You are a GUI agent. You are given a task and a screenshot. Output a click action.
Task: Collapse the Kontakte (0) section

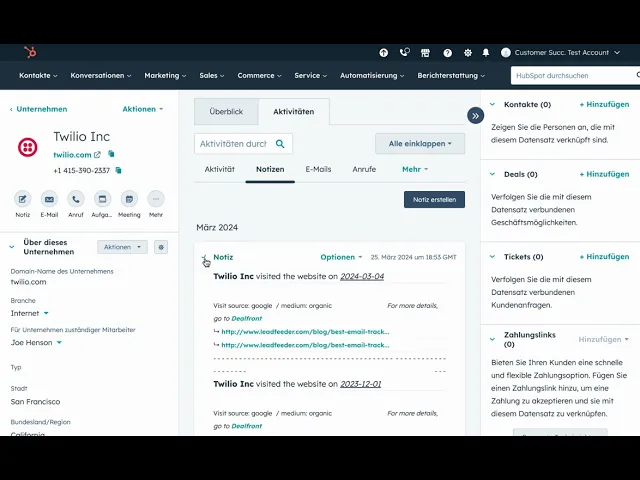tap(493, 104)
